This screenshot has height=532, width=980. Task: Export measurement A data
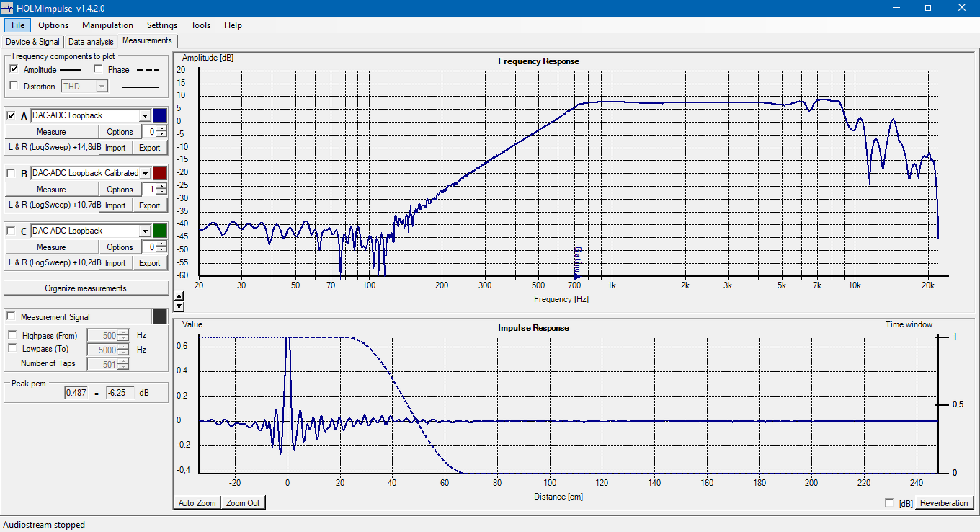click(x=150, y=148)
